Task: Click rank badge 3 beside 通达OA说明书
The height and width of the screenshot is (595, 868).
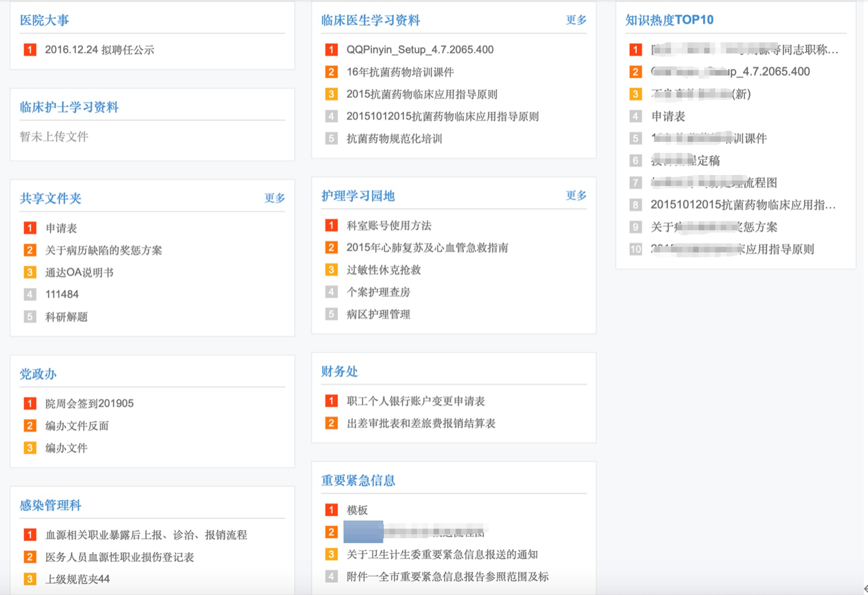Action: click(29, 272)
